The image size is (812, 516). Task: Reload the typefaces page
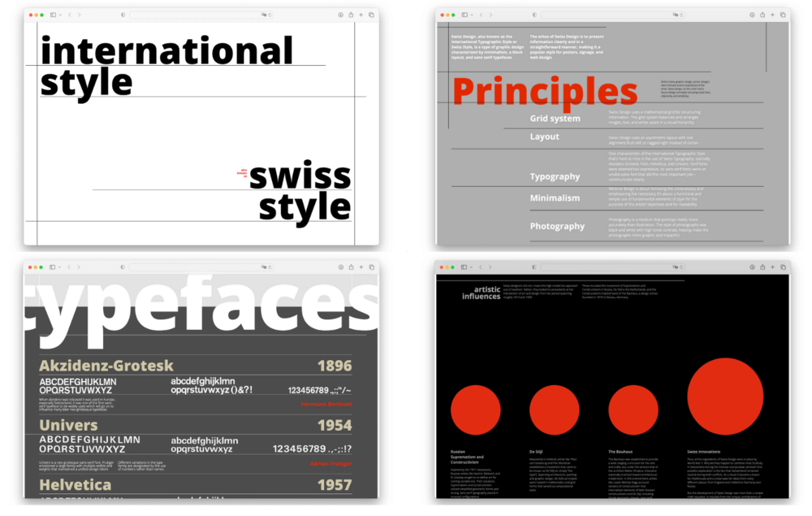pos(270,267)
